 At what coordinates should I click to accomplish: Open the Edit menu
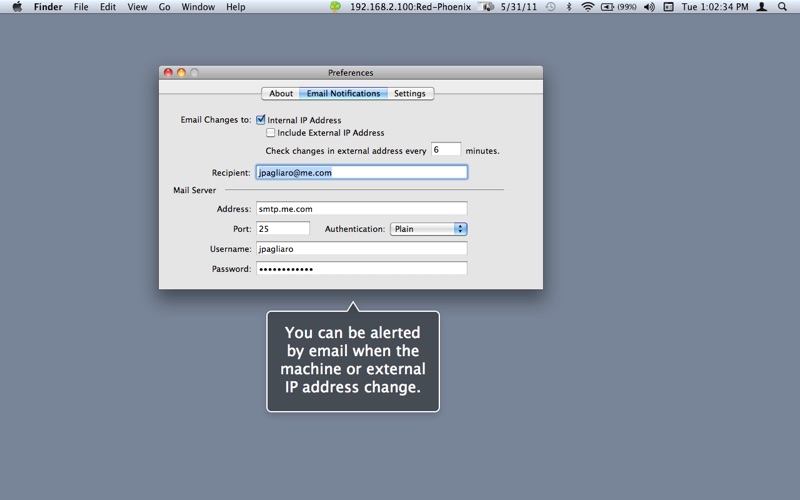tap(108, 7)
